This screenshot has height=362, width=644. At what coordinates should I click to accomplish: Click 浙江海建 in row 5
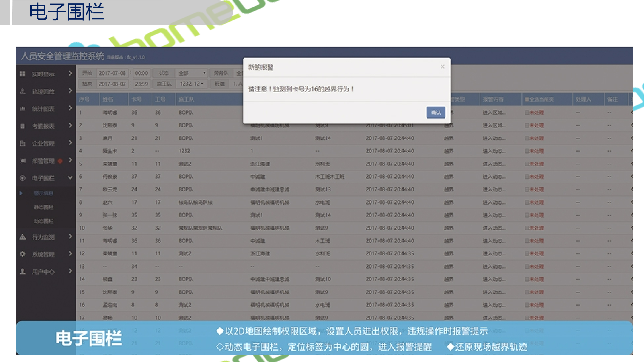(x=260, y=164)
